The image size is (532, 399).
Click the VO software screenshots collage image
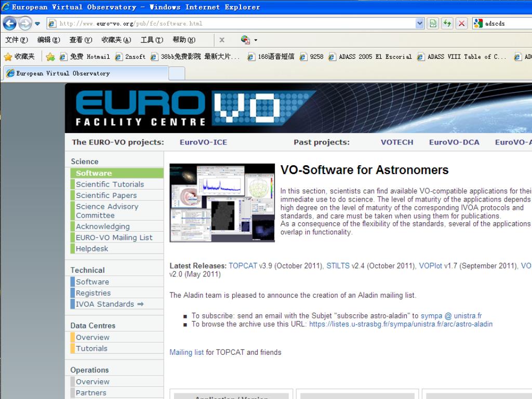(222, 203)
